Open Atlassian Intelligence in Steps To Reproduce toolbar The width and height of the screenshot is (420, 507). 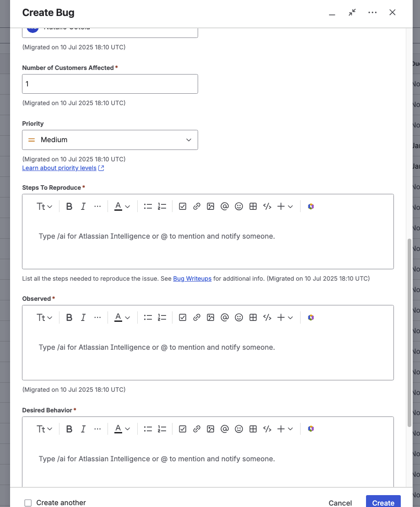(x=311, y=206)
